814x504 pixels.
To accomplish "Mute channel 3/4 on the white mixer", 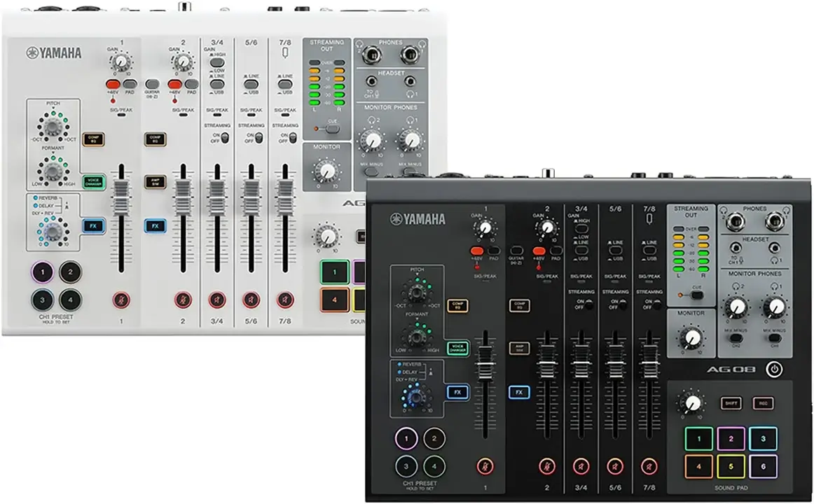I will (217, 300).
